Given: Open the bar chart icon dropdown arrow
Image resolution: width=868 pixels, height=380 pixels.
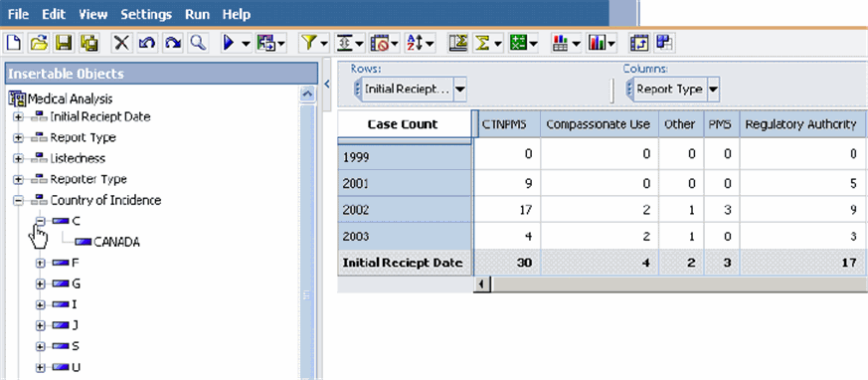Looking at the screenshot, I should [x=611, y=43].
